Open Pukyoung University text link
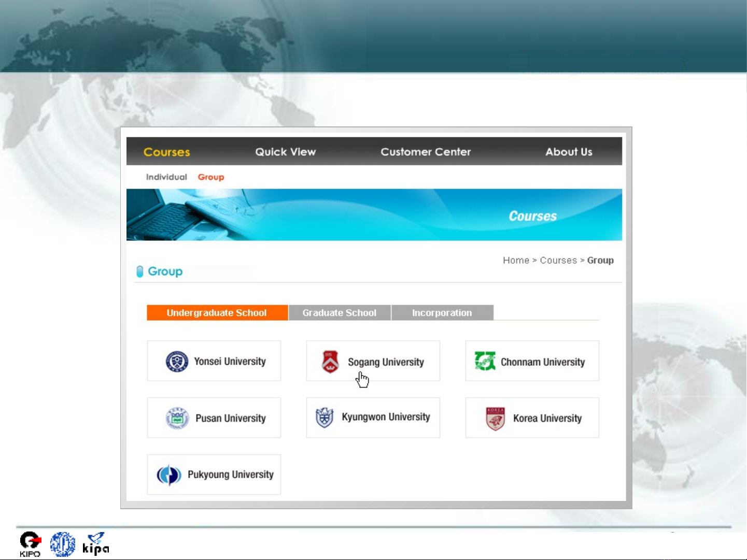The width and height of the screenshot is (747, 560). pos(231,475)
